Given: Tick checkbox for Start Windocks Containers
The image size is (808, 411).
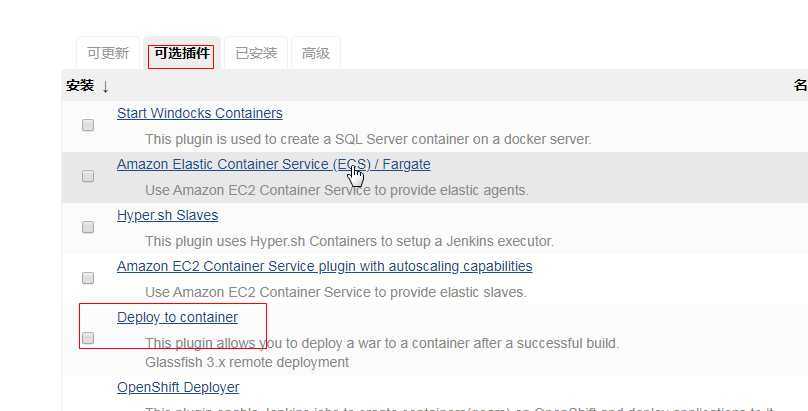Looking at the screenshot, I should pos(88,125).
